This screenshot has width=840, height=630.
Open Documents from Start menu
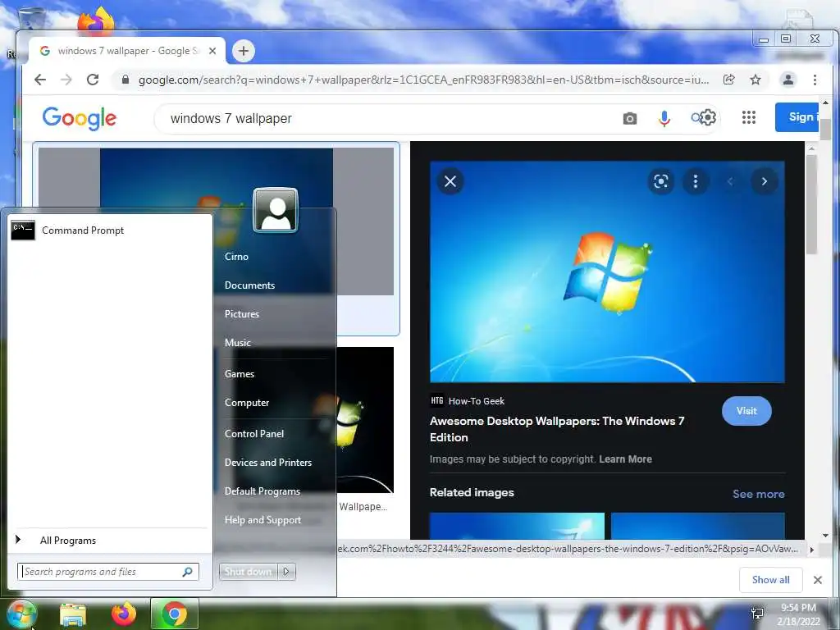249,285
